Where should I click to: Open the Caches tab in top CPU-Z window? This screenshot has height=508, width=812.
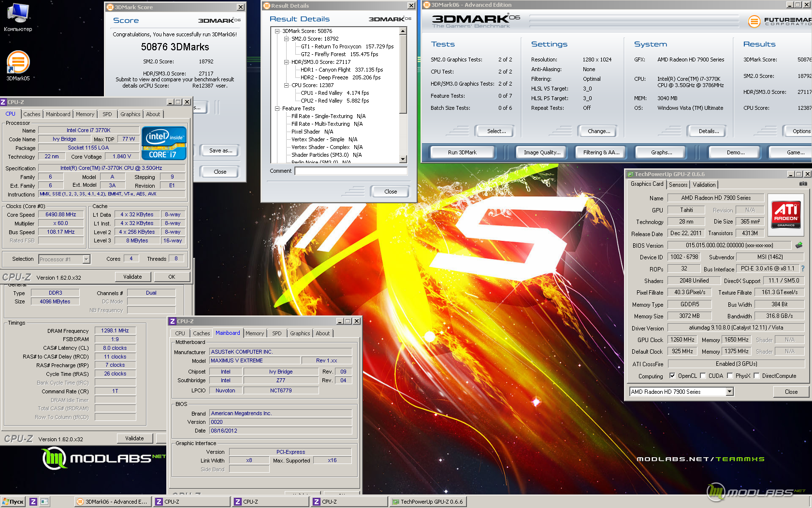[32, 114]
